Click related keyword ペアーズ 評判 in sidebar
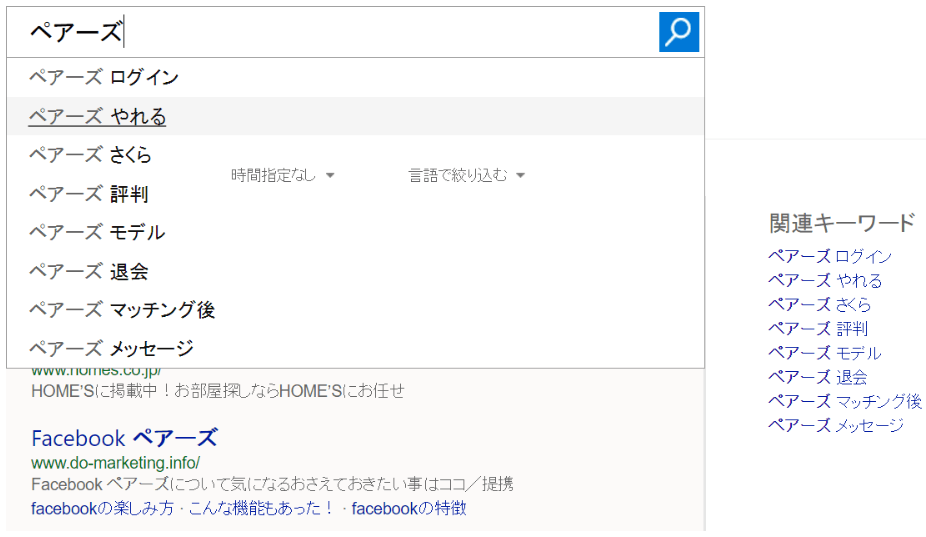This screenshot has height=537, width=926. click(817, 329)
